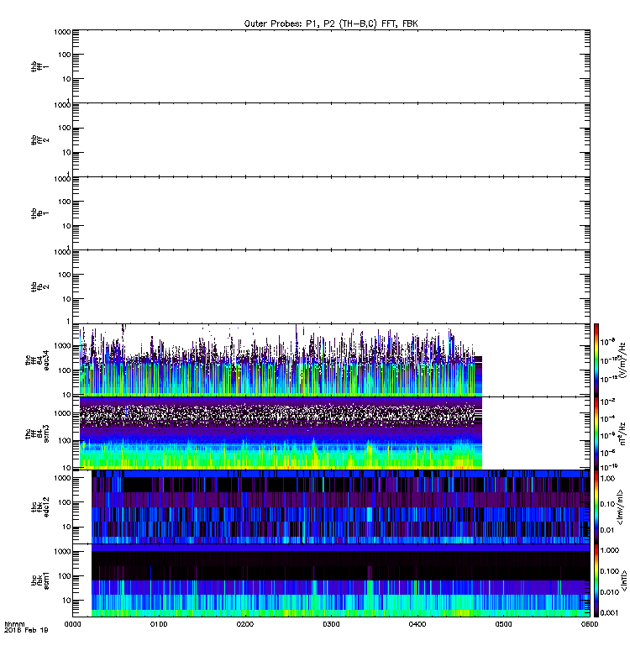Click the '0.100' tick on the scm1 color bar
Image resolution: width=630 pixels, height=672 pixels.
(x=610, y=571)
